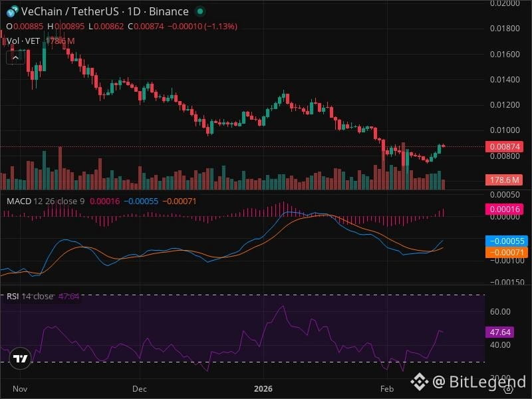The height and width of the screenshot is (399, 532).
Task: Click the 0.01000 price axis label
Action: 505,130
